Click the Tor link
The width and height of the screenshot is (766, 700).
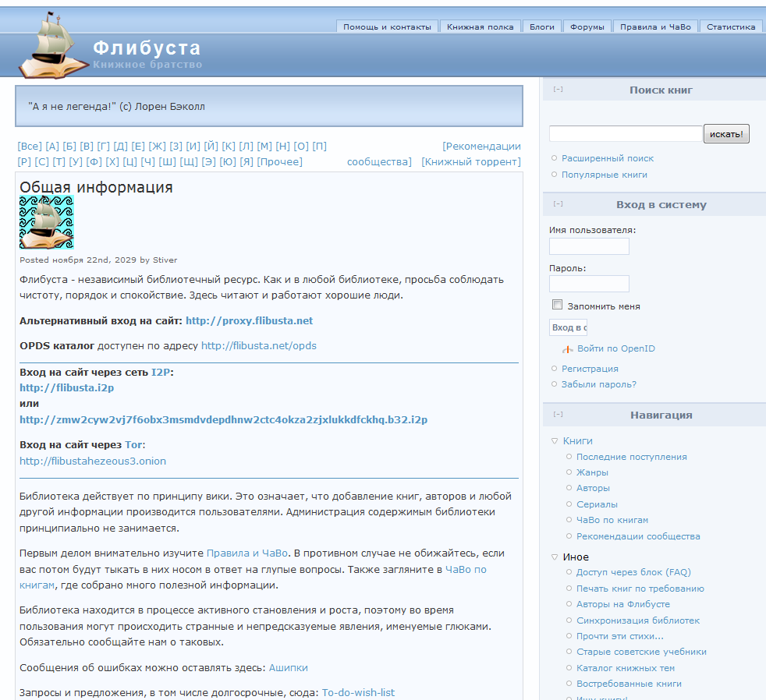click(x=133, y=444)
